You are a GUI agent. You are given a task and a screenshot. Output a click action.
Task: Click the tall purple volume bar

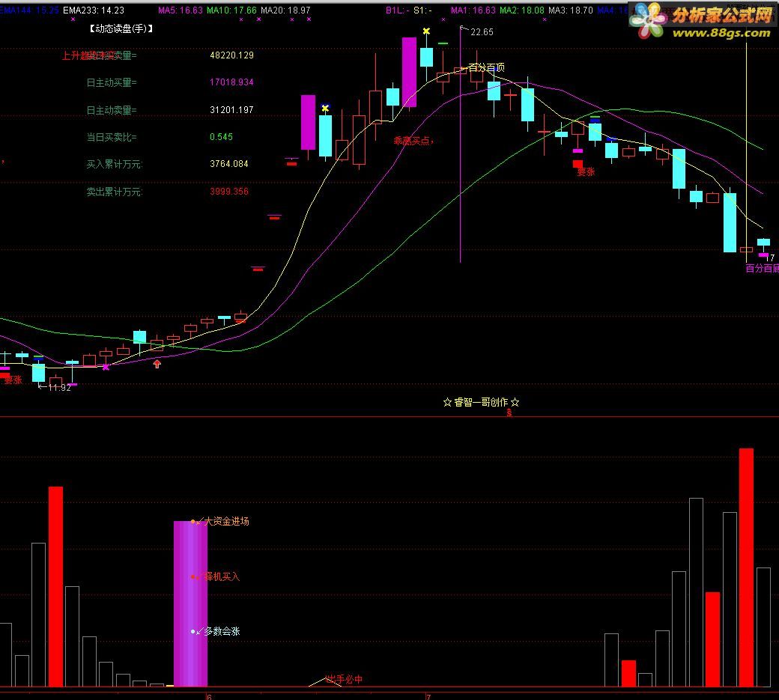click(190, 603)
